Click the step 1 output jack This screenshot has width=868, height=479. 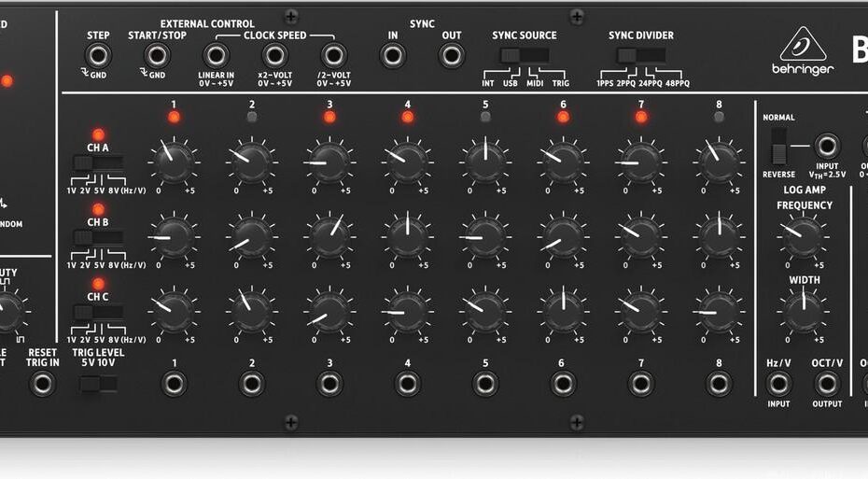(174, 383)
